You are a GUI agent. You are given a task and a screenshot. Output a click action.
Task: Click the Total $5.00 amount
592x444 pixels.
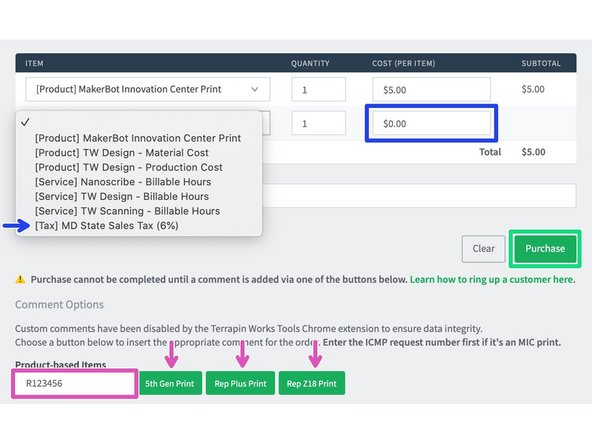(533, 152)
